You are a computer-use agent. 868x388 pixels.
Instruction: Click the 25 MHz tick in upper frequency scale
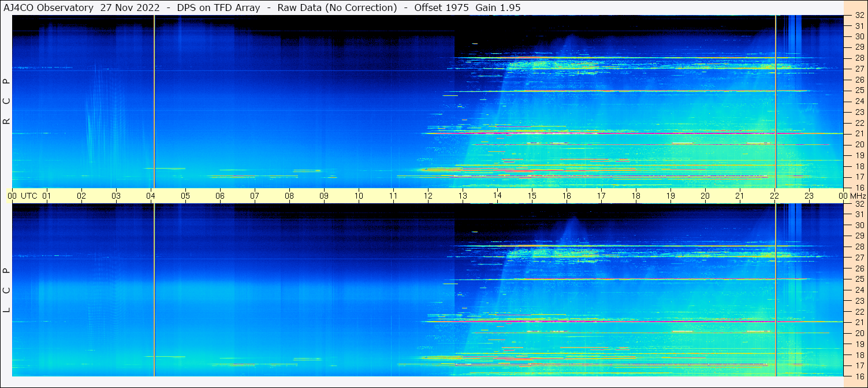[859, 91]
